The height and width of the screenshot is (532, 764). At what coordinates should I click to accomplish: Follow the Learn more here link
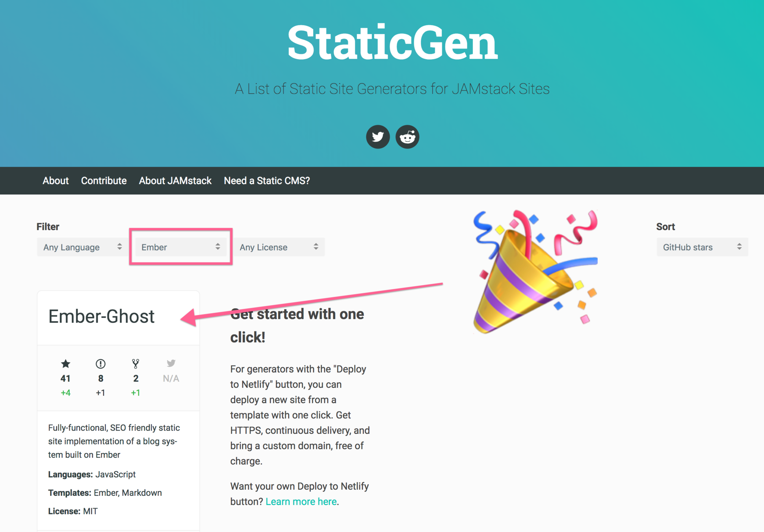(301, 502)
